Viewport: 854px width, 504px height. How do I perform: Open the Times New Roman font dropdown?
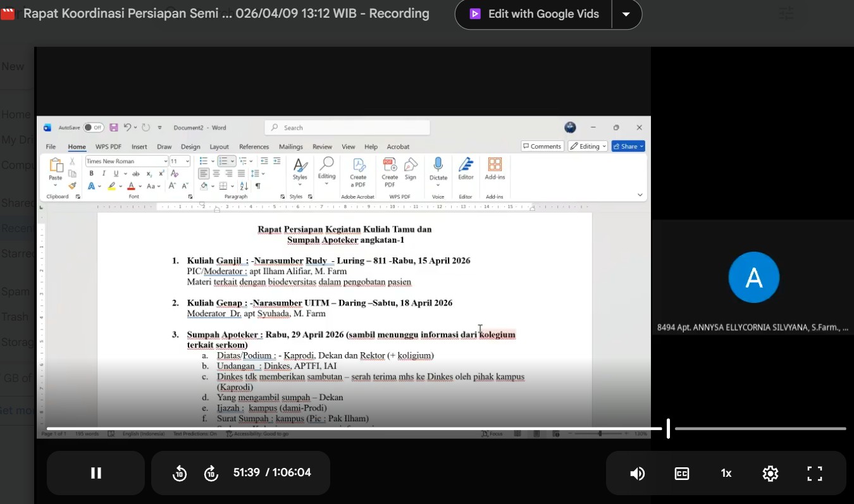[166, 162]
